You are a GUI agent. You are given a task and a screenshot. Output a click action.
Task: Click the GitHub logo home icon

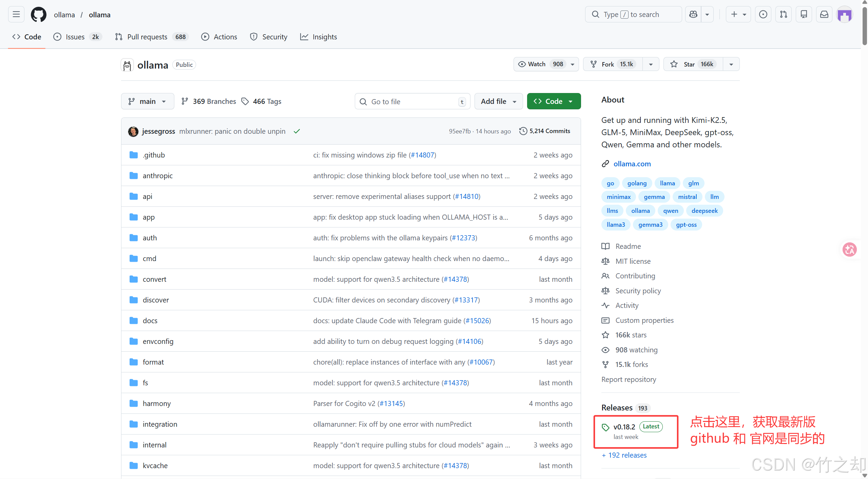coord(39,15)
